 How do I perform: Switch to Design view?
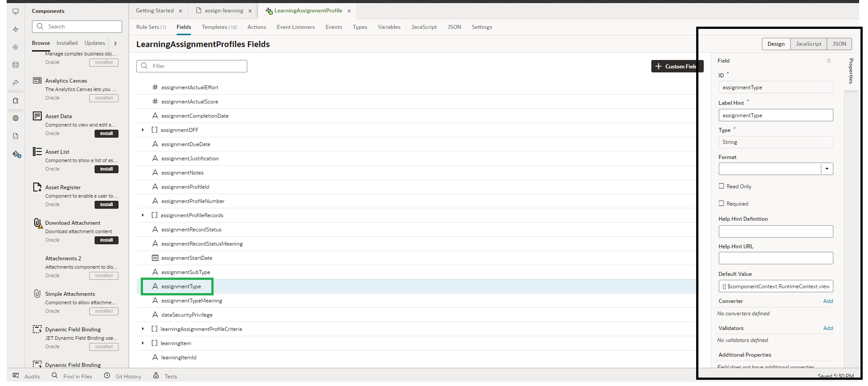pos(776,44)
